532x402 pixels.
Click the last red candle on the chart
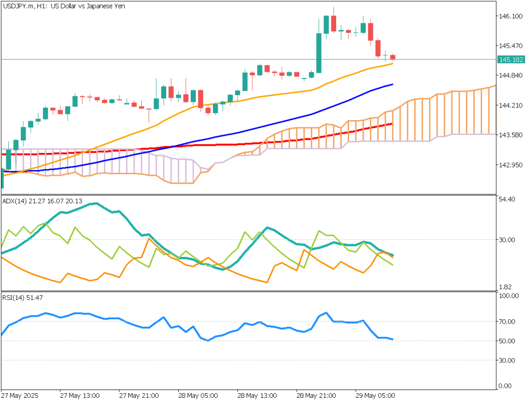[393, 57]
